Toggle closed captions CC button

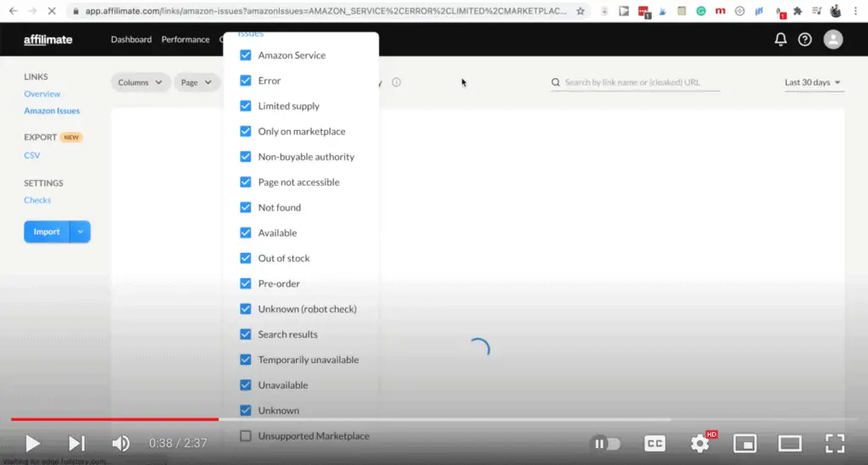pos(655,443)
